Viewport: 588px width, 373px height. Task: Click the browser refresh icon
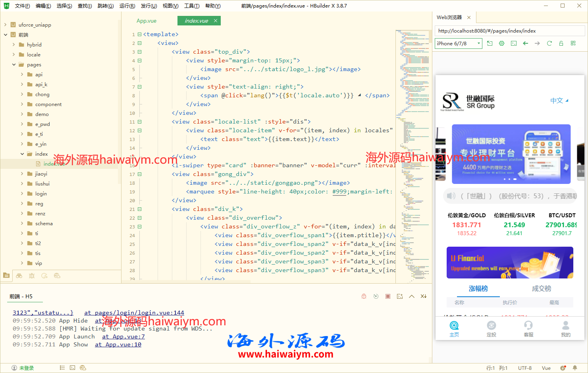[549, 43]
